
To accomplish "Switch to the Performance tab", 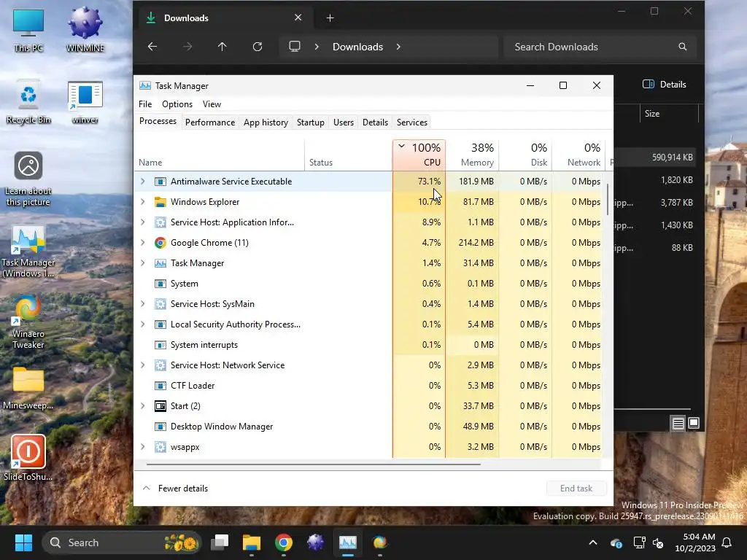I will tap(210, 122).
